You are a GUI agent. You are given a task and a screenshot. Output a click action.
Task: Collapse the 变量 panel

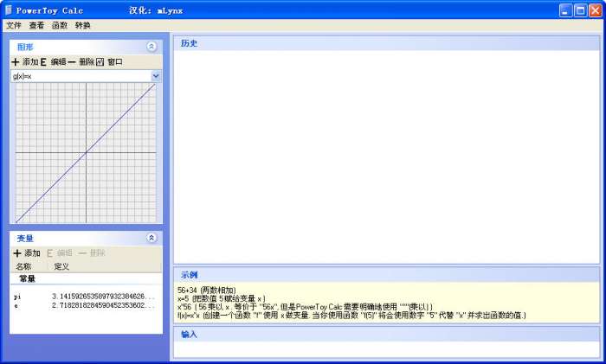(151, 238)
